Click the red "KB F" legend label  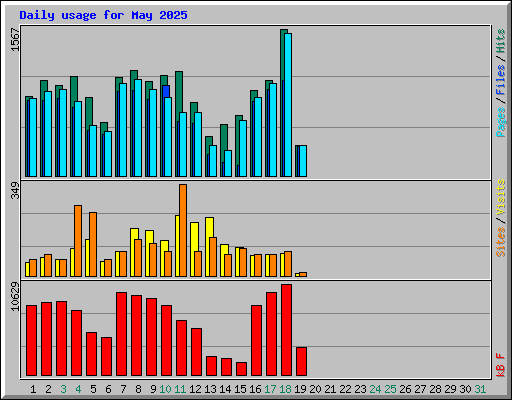[x=500, y=365]
